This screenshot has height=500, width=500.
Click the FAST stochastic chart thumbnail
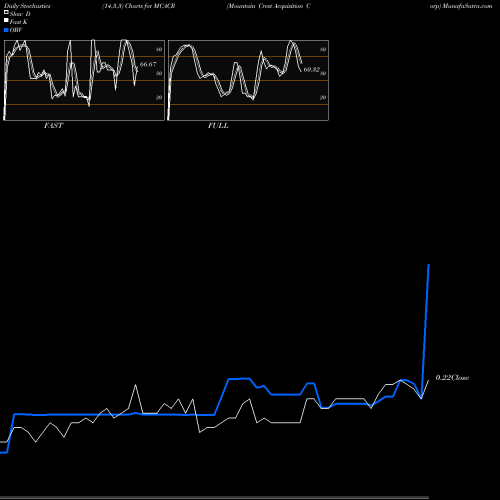point(84,80)
